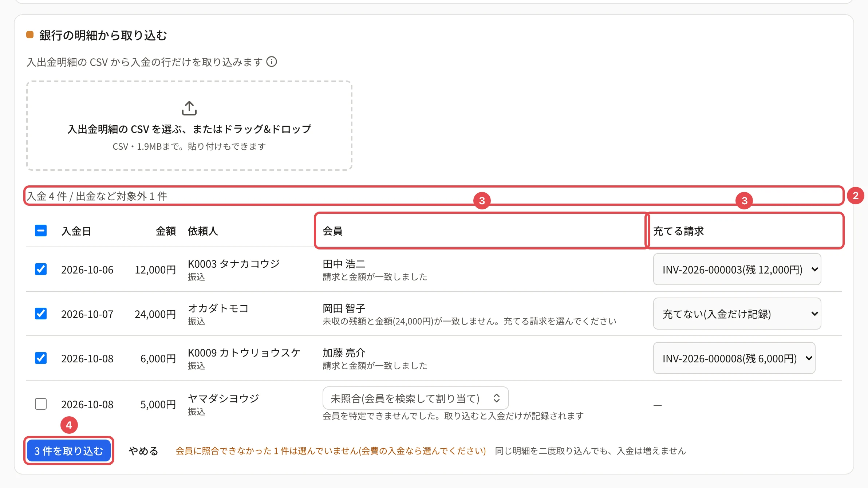Click the 24,000円 amount cell
This screenshot has width=868, height=488.
(155, 314)
